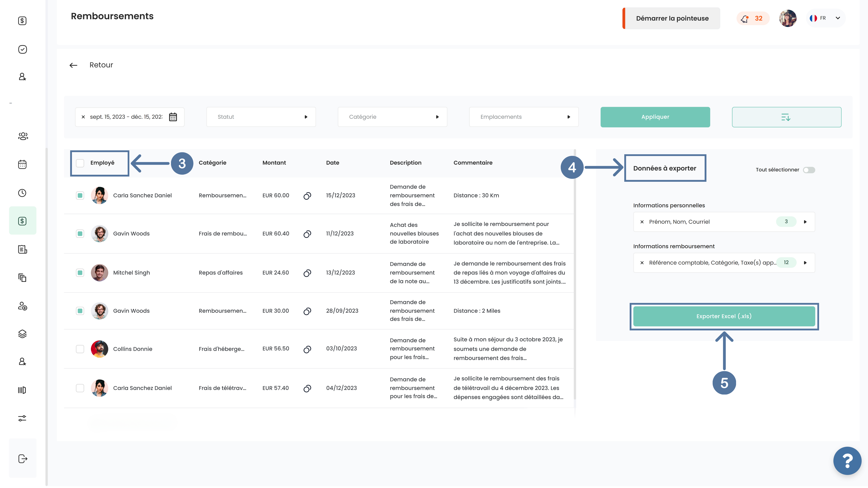868x488 pixels.
Task: Open the sliders settings sidebar icon
Action: pos(22,418)
